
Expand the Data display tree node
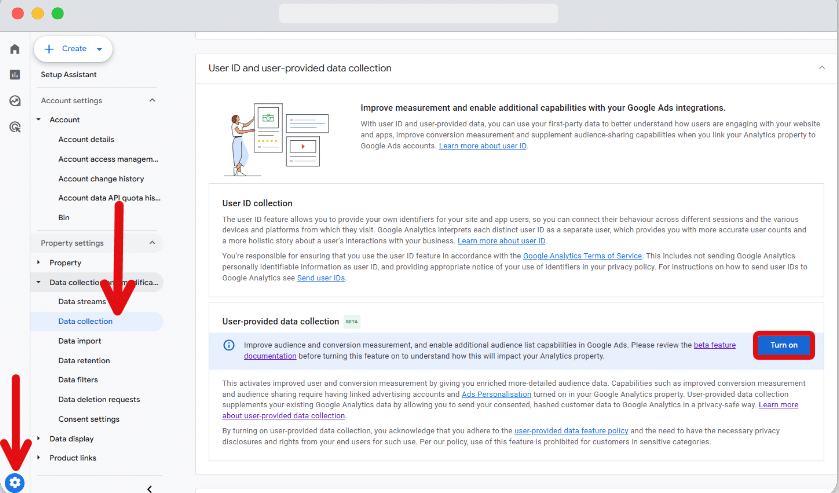point(39,438)
